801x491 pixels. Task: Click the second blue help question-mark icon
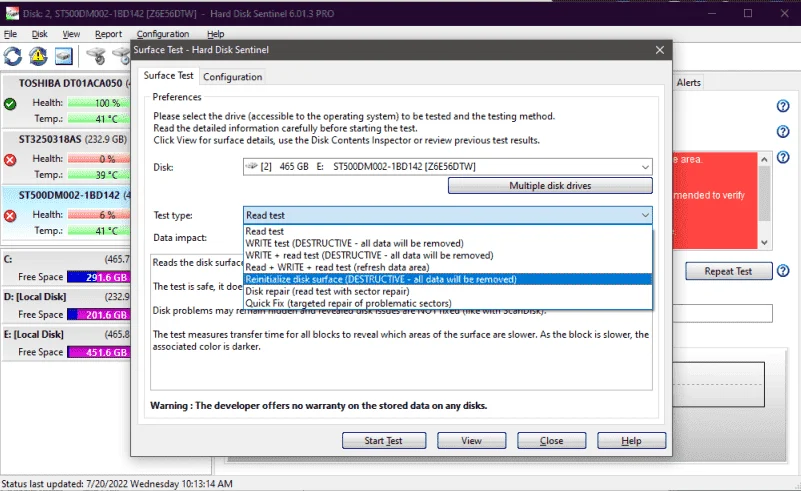click(x=783, y=132)
